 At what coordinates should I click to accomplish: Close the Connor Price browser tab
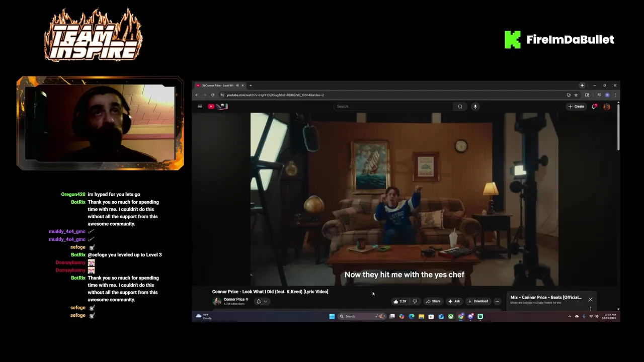(x=243, y=85)
